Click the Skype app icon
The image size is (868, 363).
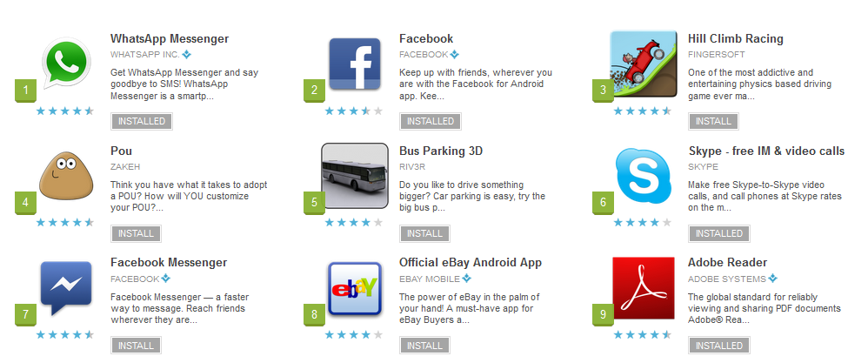644,176
